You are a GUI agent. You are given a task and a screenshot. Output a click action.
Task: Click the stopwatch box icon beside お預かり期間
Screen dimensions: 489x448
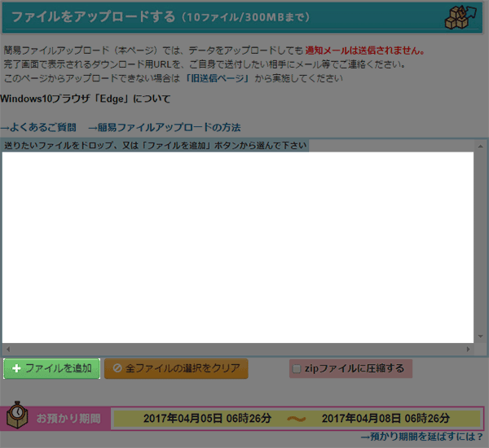pyautogui.click(x=17, y=415)
